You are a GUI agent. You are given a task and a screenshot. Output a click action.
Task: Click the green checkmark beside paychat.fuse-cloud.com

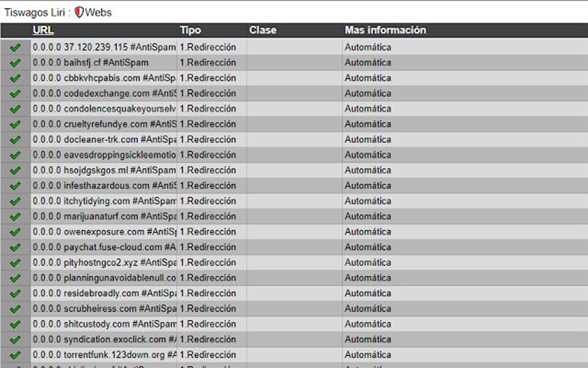coord(16,247)
